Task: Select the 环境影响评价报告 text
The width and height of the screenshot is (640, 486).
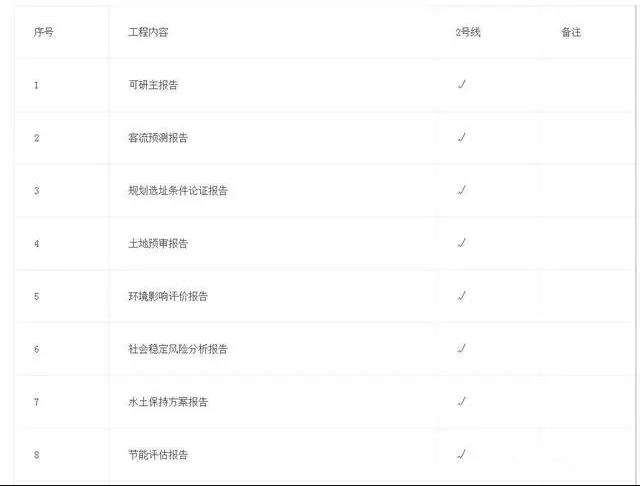Action: point(168,296)
